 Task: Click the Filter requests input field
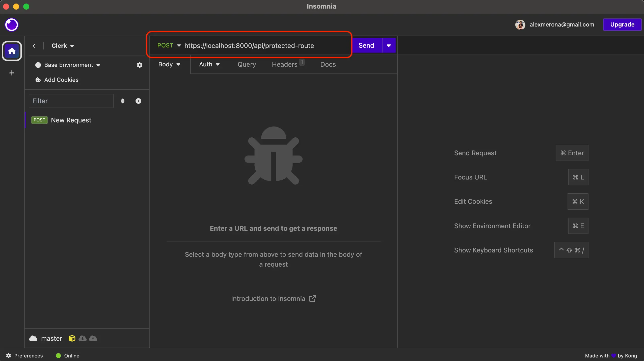click(x=71, y=101)
